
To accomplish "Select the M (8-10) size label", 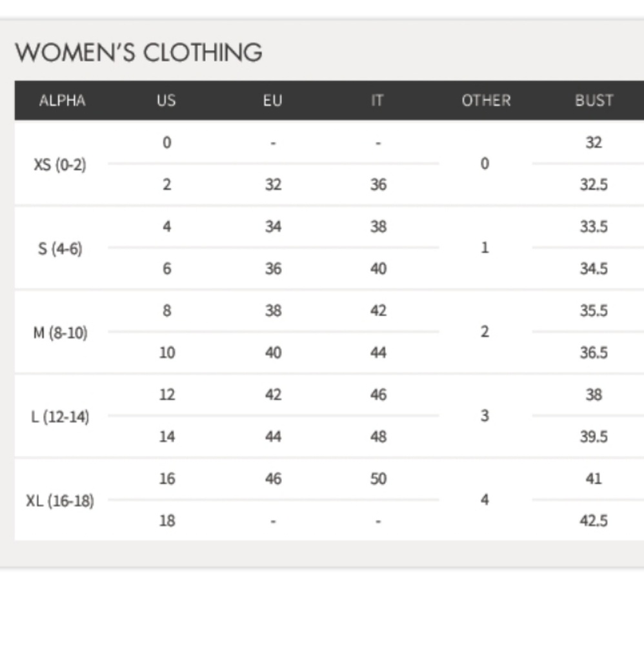I will coord(60,333).
